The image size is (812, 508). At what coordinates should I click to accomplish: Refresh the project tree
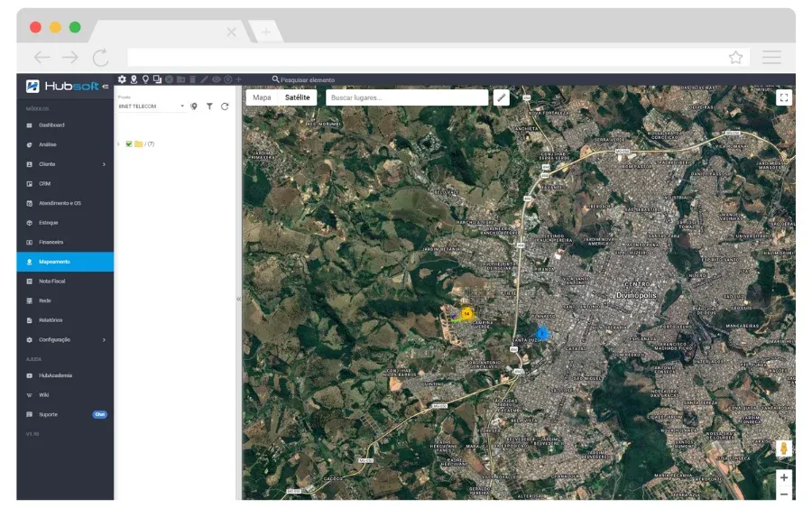point(225,106)
